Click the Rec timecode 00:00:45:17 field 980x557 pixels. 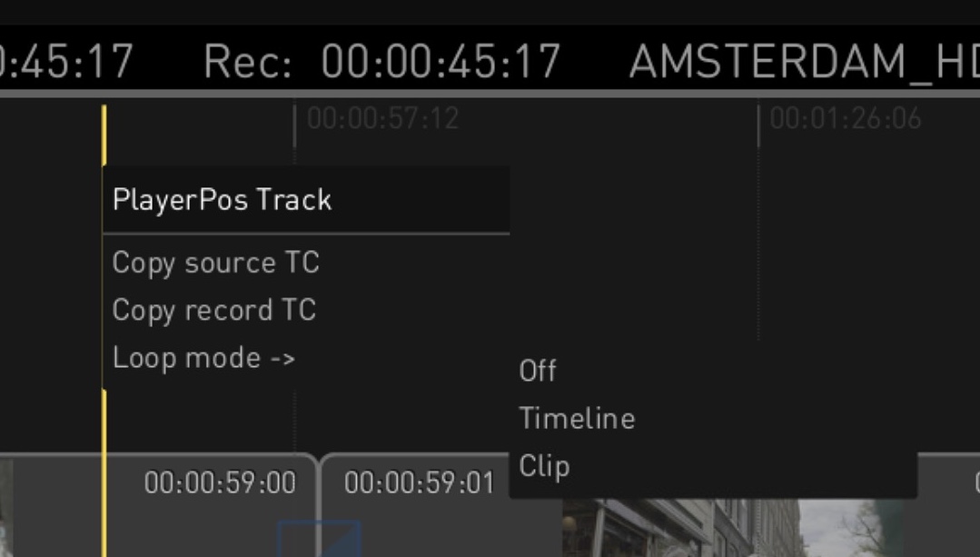point(441,62)
